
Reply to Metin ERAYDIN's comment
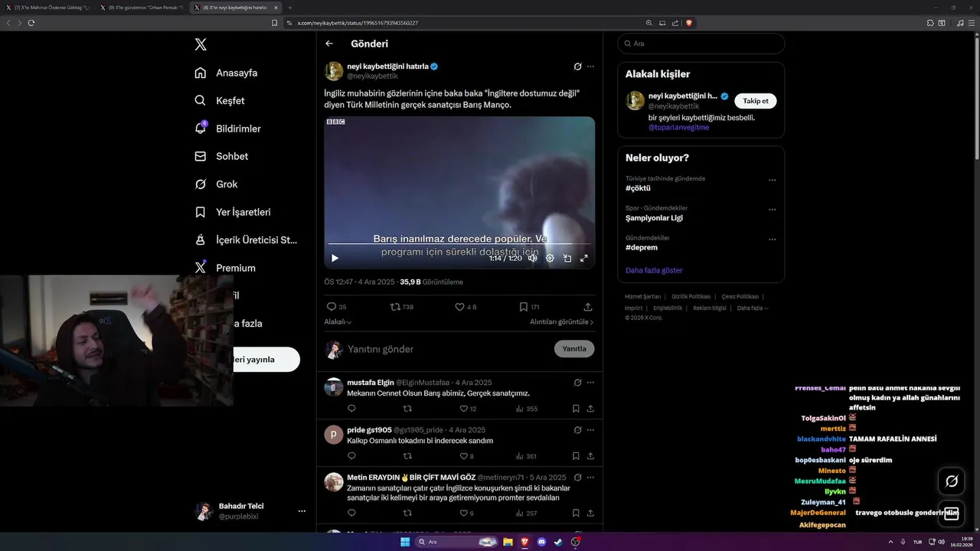pos(351,513)
